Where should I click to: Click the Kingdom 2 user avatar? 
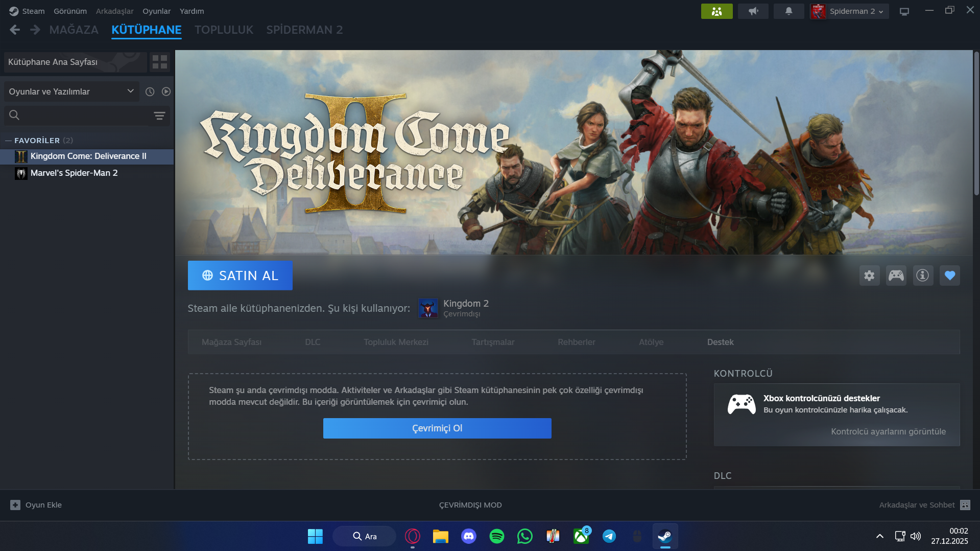point(428,308)
